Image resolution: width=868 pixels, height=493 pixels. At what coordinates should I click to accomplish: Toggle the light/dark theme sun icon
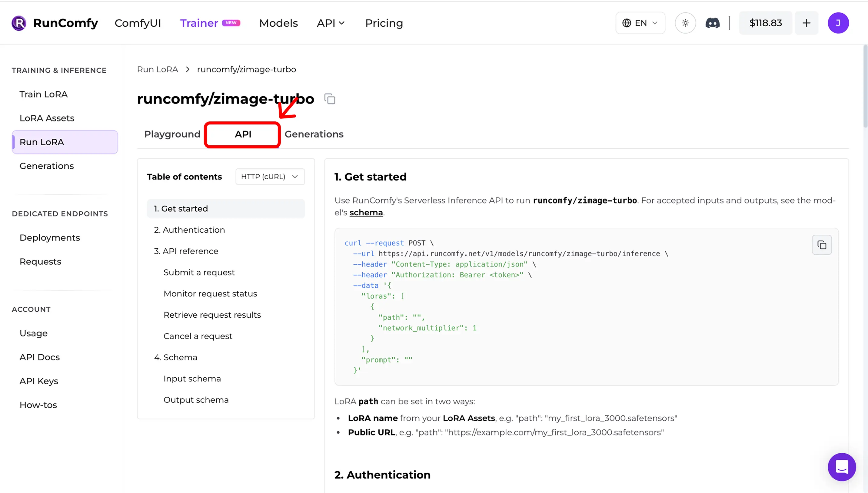coord(685,23)
